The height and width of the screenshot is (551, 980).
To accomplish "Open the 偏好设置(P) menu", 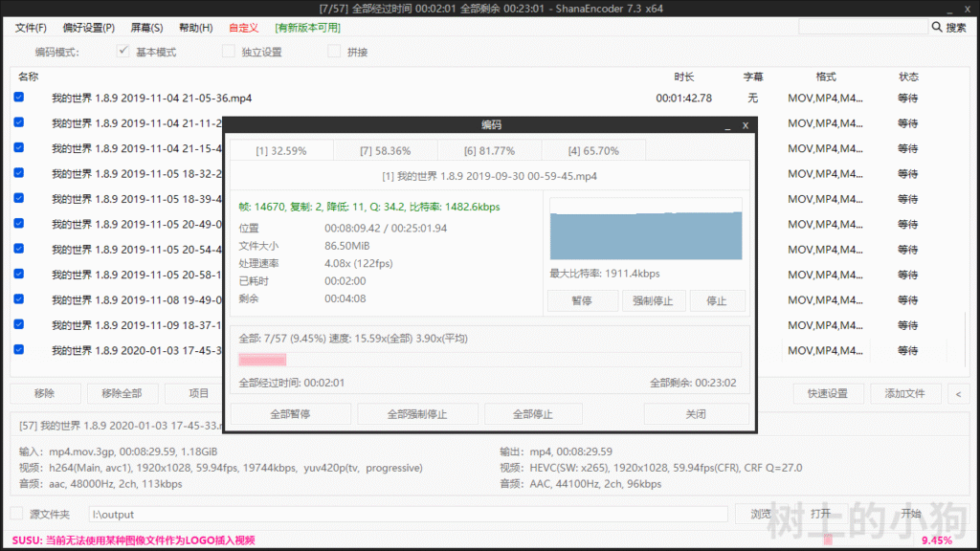I will tap(88, 28).
